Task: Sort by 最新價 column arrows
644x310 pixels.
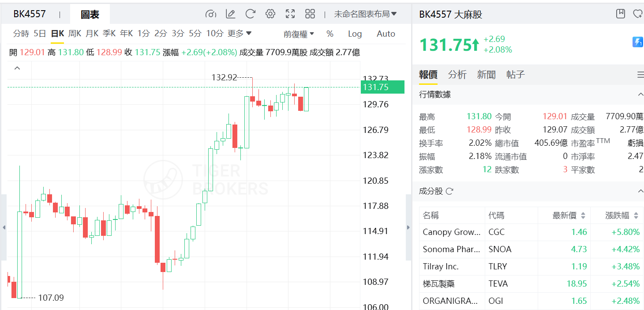Action: pyautogui.click(x=583, y=215)
